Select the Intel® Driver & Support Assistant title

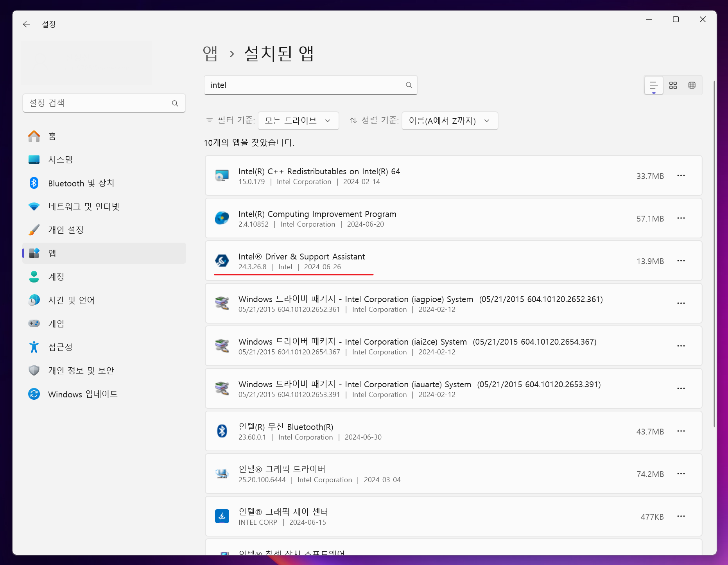coord(301,257)
